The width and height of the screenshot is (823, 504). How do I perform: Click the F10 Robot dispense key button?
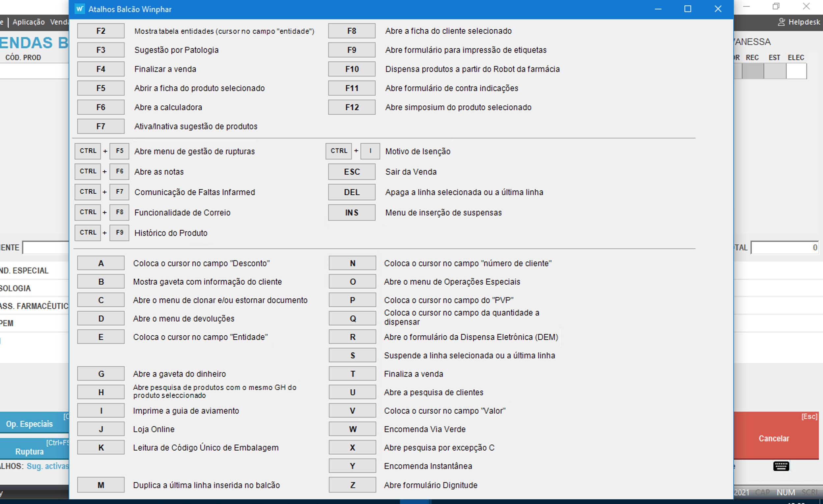tap(352, 69)
